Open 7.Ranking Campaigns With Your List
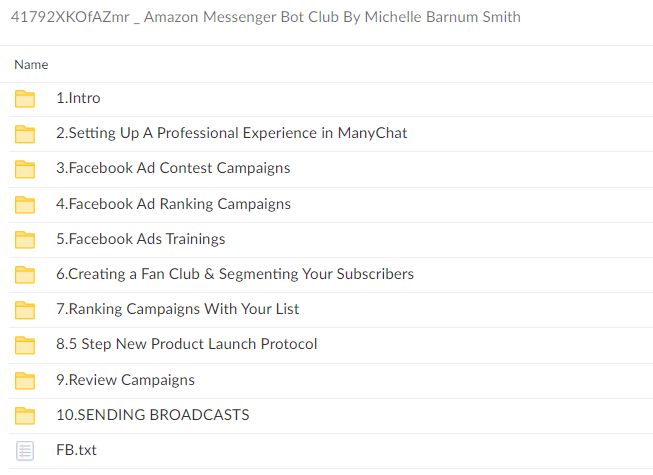Image resolution: width=653 pixels, height=475 pixels. click(177, 309)
